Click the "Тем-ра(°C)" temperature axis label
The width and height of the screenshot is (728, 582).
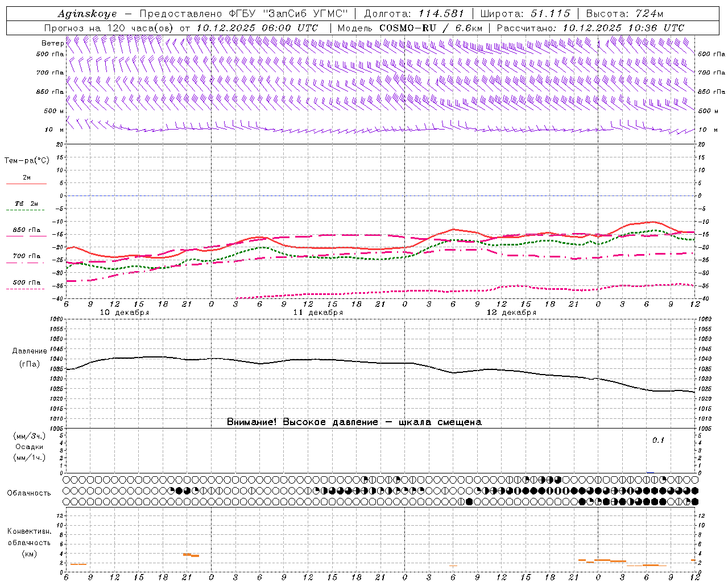(x=27, y=161)
